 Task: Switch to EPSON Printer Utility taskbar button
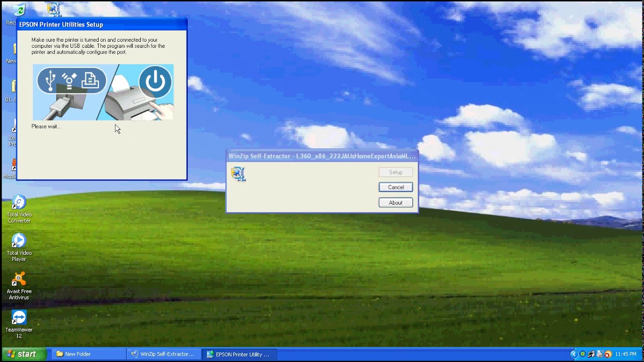tap(239, 354)
